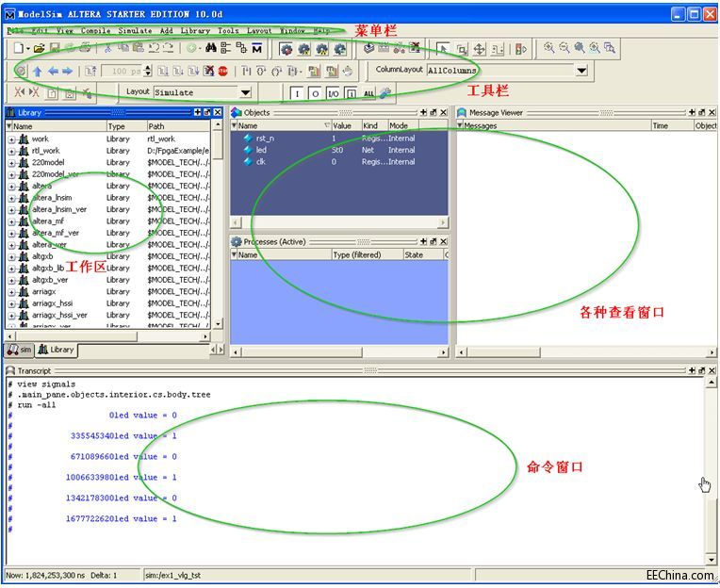This screenshot has height=588, width=720.
Task: Click the wrench icon beside the ALL filter
Action: click(385, 93)
